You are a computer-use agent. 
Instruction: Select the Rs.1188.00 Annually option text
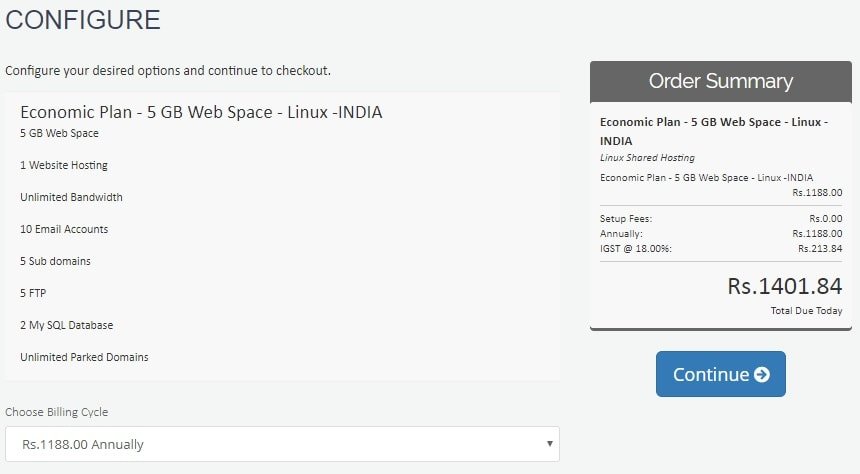pyautogui.click(x=83, y=444)
